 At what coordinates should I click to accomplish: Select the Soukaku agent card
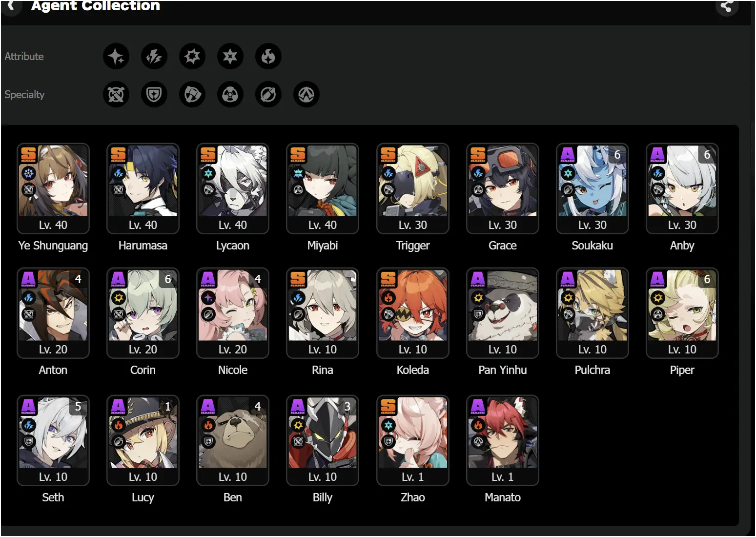pos(593,188)
